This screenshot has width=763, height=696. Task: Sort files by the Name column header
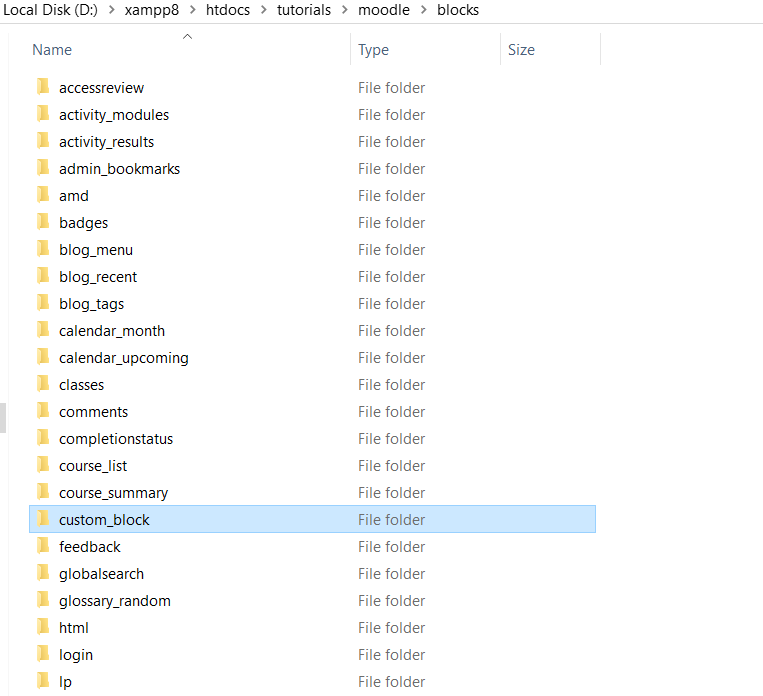[52, 50]
